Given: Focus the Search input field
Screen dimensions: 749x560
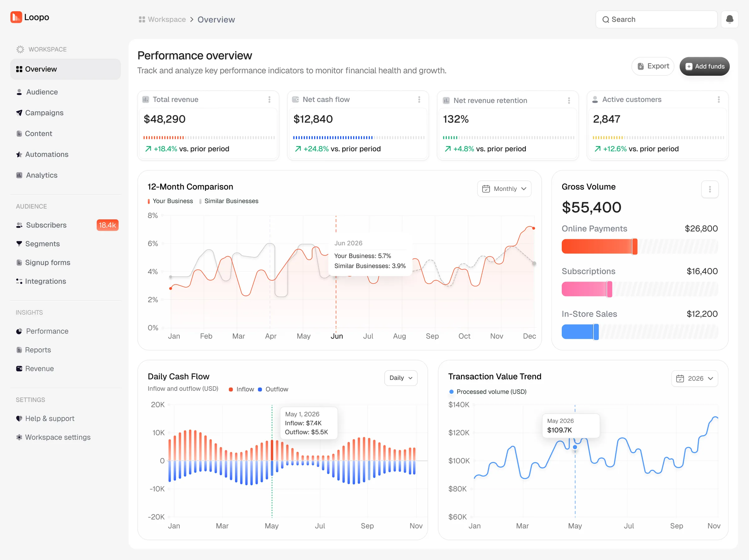Looking at the screenshot, I should click(x=656, y=19).
